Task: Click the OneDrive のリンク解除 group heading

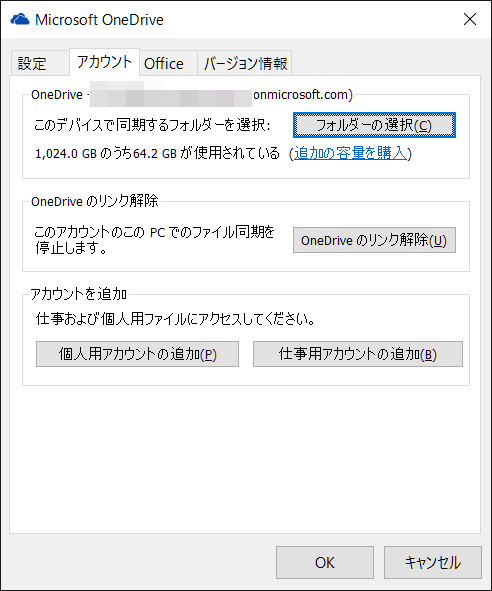Action: pos(95,201)
